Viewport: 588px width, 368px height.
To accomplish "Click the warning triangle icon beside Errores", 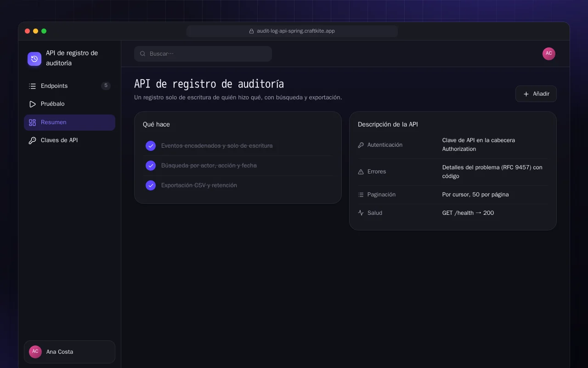I will click(361, 172).
